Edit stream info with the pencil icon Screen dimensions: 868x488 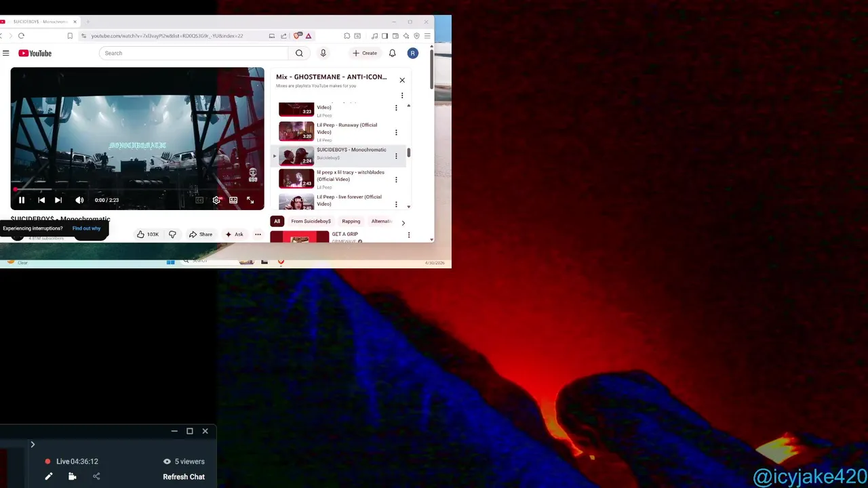click(49, 476)
